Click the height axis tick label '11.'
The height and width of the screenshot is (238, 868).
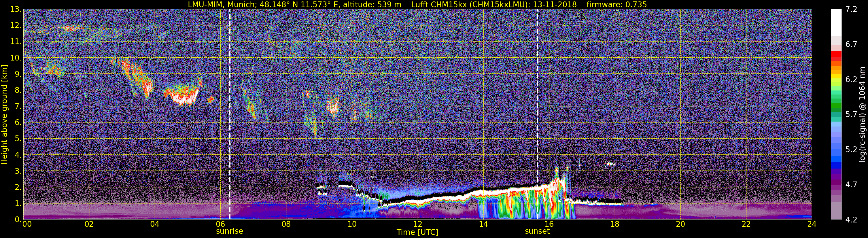[16, 42]
